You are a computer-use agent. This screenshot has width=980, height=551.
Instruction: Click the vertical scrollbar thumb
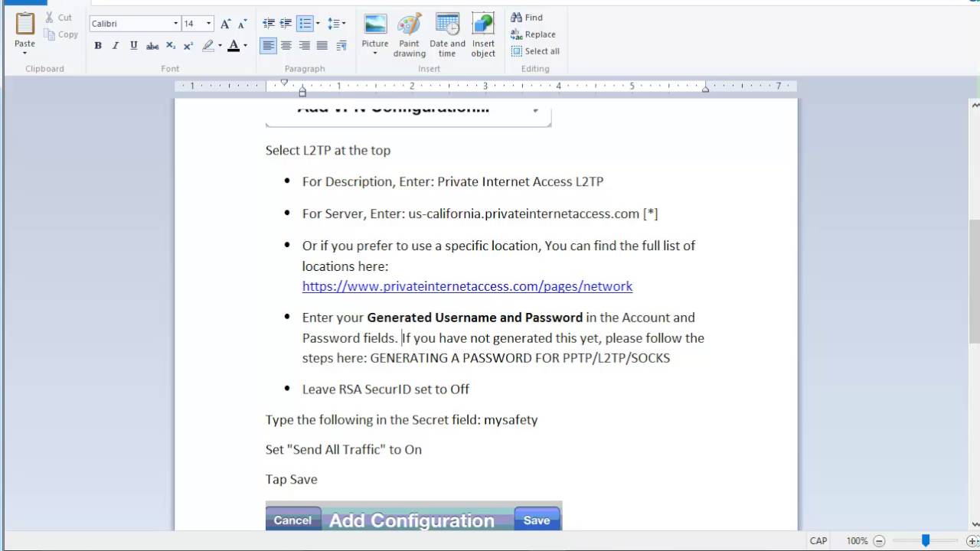coord(974,282)
